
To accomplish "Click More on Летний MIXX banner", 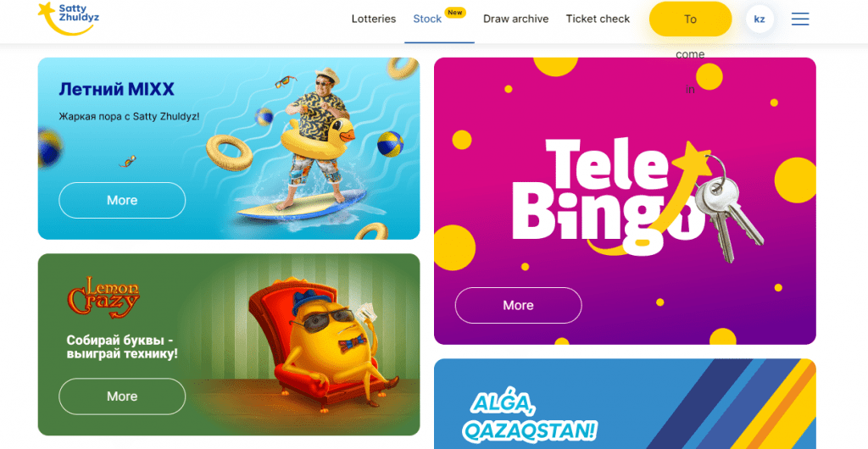I will click(x=122, y=200).
